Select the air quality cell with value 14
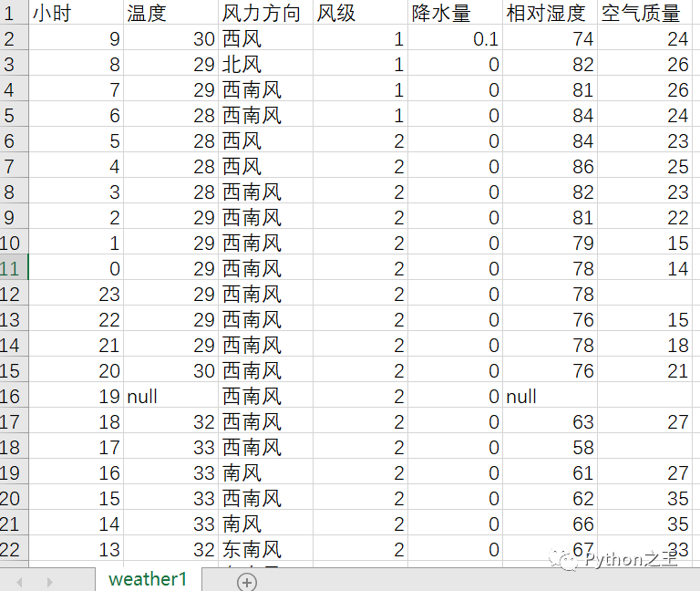The height and width of the screenshot is (591, 700). 644,268
